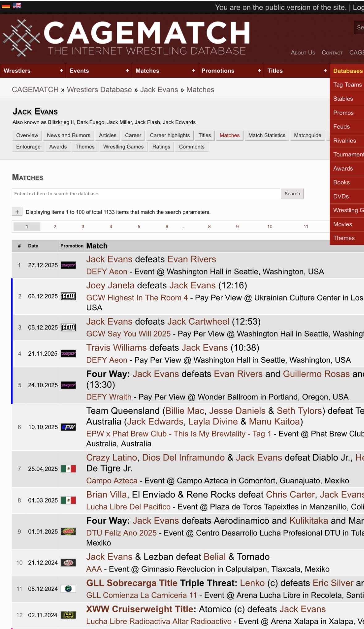Expand the Wrestlers menu plus sign
364x629 pixels.
click(61, 71)
